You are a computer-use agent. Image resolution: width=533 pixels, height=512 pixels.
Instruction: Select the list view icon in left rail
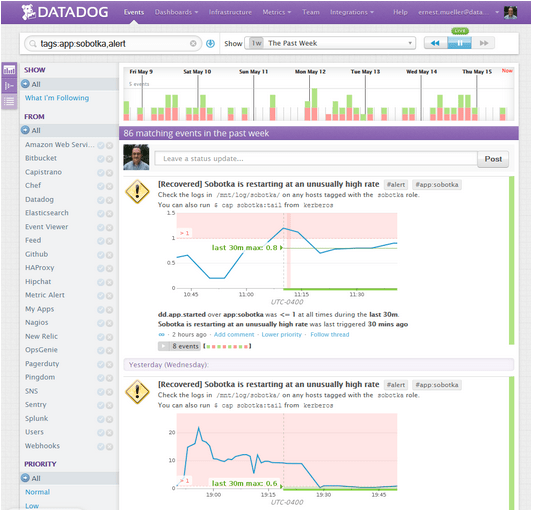[9, 101]
